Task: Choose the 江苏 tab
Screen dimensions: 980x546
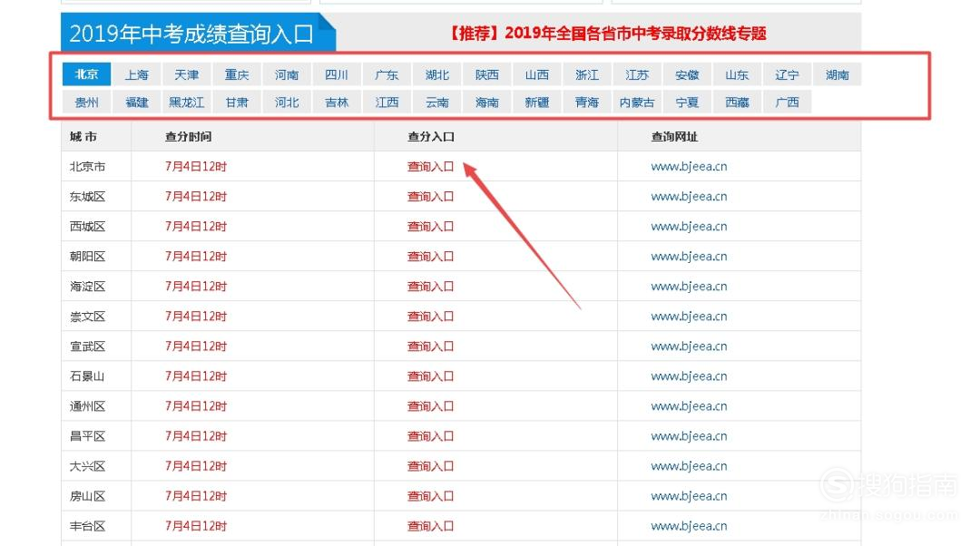Action: pyautogui.click(x=636, y=74)
